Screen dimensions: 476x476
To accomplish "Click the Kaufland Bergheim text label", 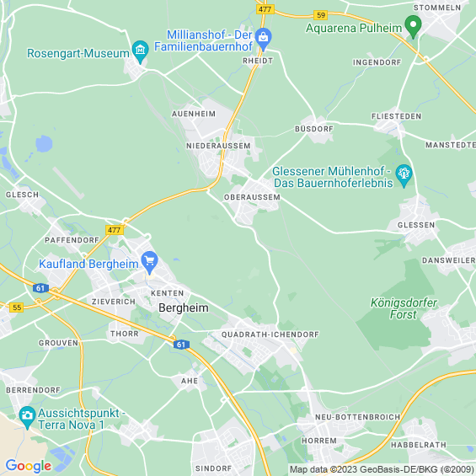I will [x=88, y=264].
